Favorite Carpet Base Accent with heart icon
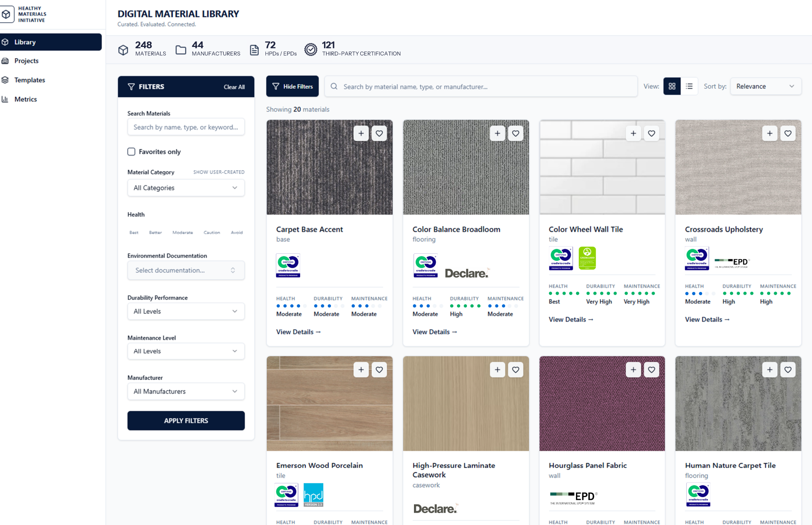The width and height of the screenshot is (812, 525). pyautogui.click(x=379, y=133)
